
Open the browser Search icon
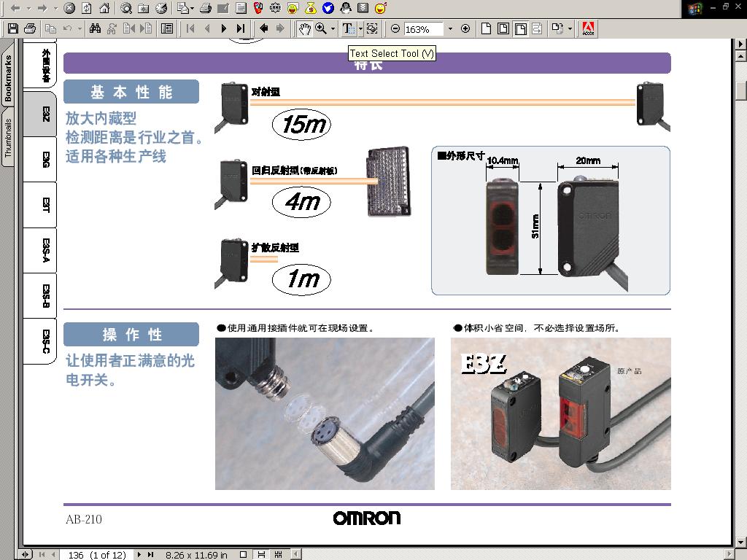(x=125, y=8)
